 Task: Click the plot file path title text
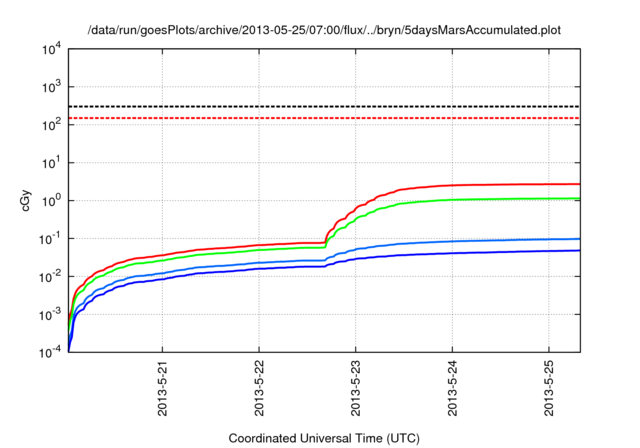[324, 30]
